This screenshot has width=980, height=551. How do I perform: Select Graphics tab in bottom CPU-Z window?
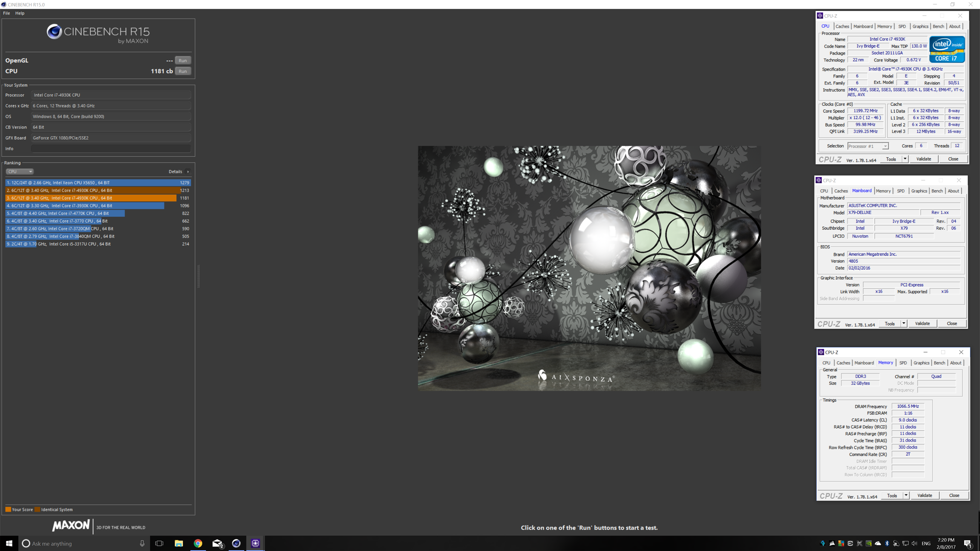tap(922, 363)
